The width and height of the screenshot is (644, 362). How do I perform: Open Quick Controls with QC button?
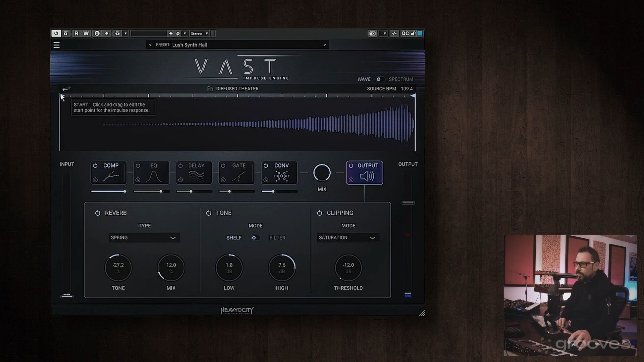pos(405,33)
